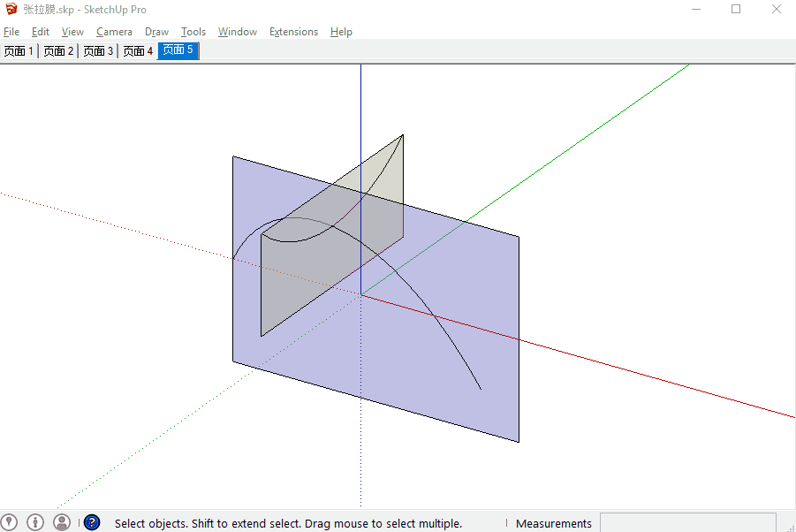This screenshot has width=796, height=532.
Task: Open the Extensions menu
Action: [x=293, y=32]
